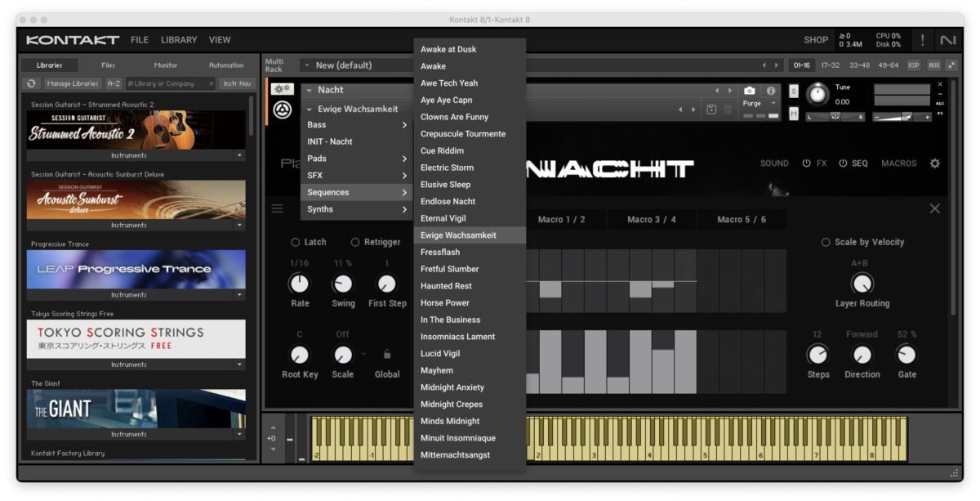Image resolution: width=980 pixels, height=501 pixels.
Task: Go to the previous multi rack preset
Action: pyautogui.click(x=764, y=65)
